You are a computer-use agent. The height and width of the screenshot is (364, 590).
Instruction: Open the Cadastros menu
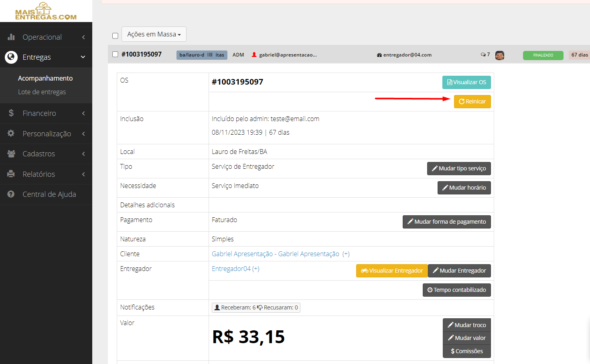coord(46,154)
